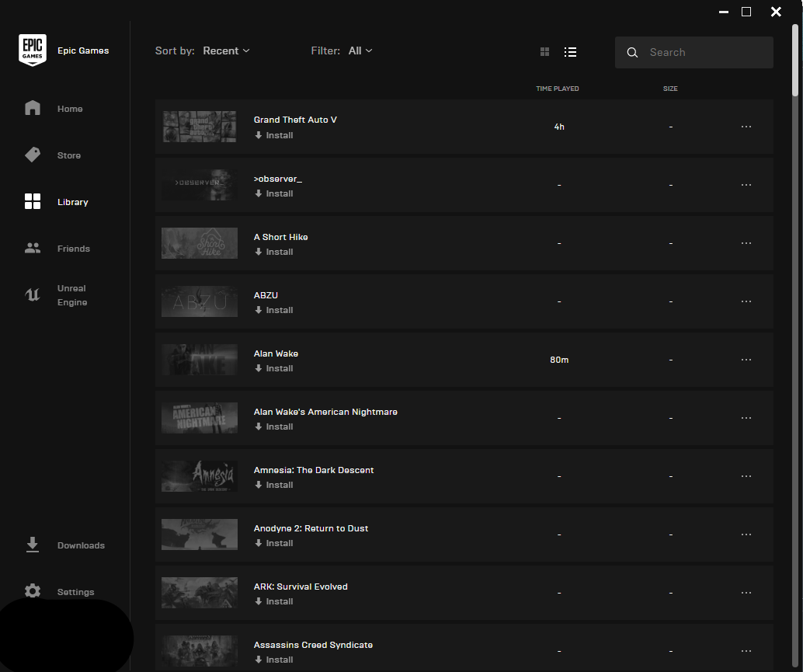Go to Home in the sidebar
This screenshot has width=803, height=672.
click(x=70, y=109)
